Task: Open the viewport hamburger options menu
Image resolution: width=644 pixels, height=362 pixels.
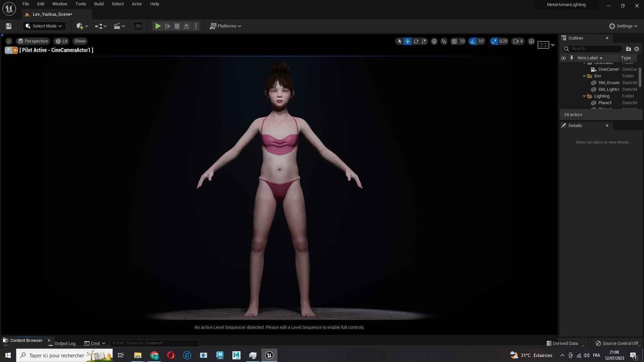Action: 9,41
